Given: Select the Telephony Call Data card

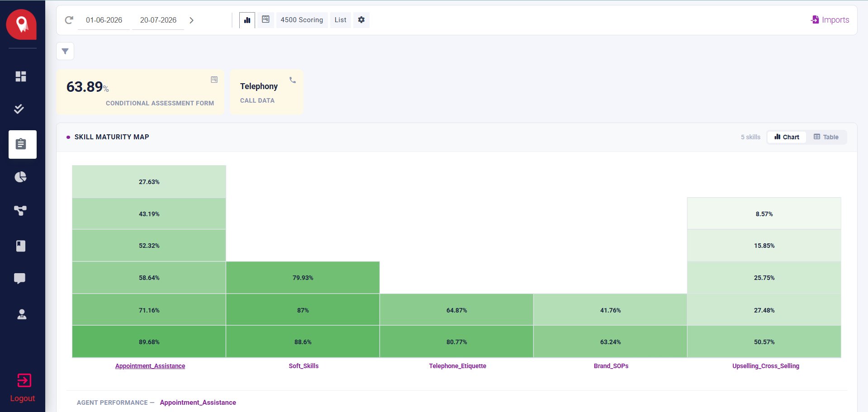Looking at the screenshot, I should click(266, 92).
